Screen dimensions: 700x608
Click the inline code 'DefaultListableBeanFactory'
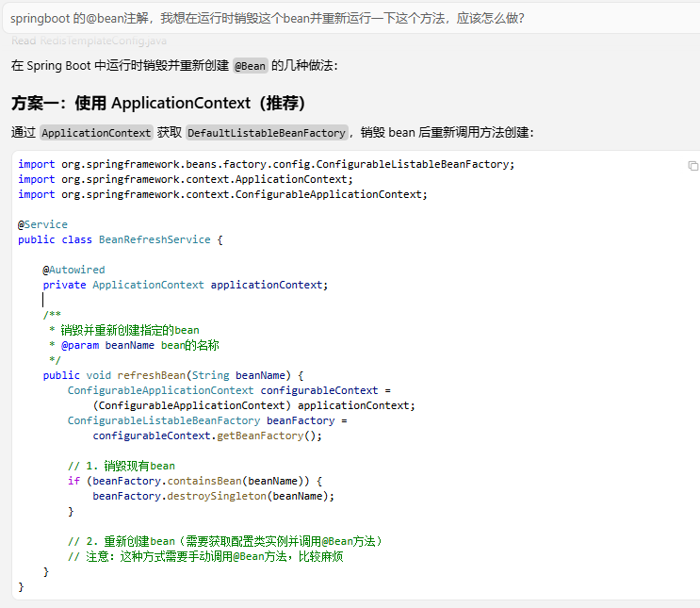267,133
